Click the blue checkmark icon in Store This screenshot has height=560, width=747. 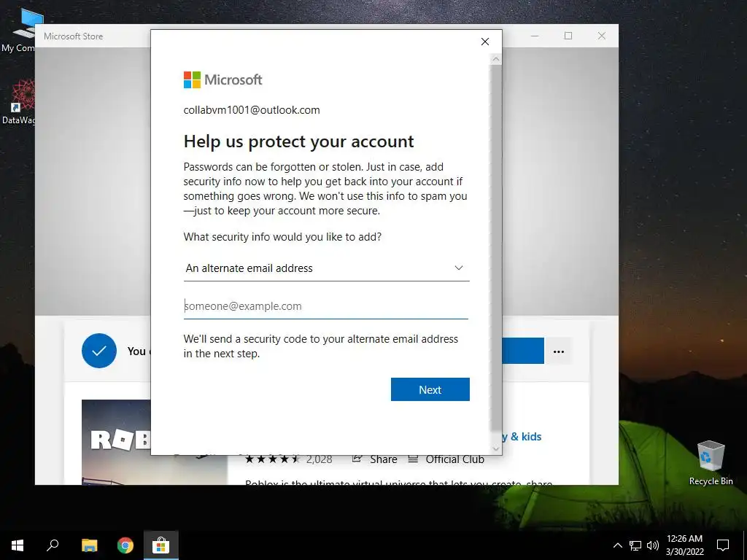pos(99,351)
